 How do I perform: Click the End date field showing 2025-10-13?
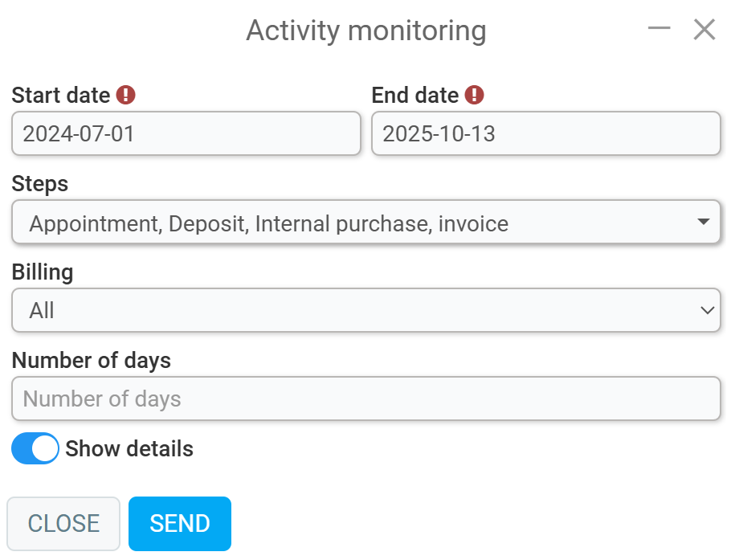[545, 133]
